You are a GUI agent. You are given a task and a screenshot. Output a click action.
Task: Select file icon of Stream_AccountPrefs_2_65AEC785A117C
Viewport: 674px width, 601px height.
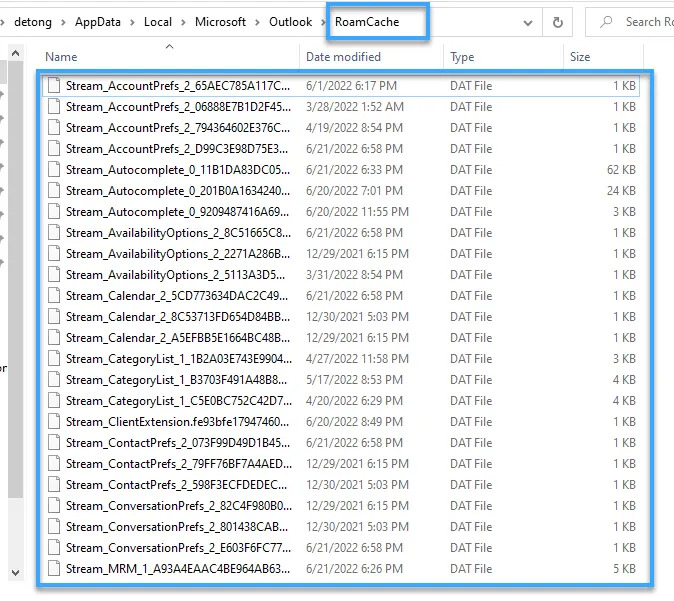54,86
